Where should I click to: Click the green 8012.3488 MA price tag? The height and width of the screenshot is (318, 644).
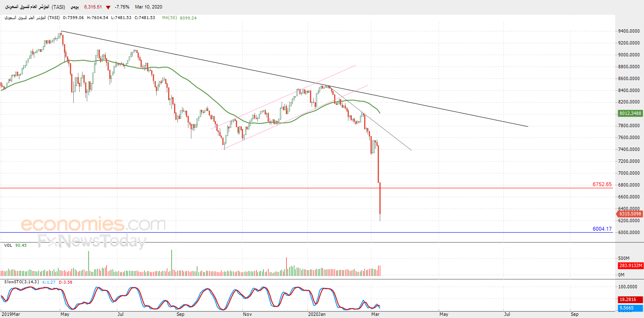630,113
